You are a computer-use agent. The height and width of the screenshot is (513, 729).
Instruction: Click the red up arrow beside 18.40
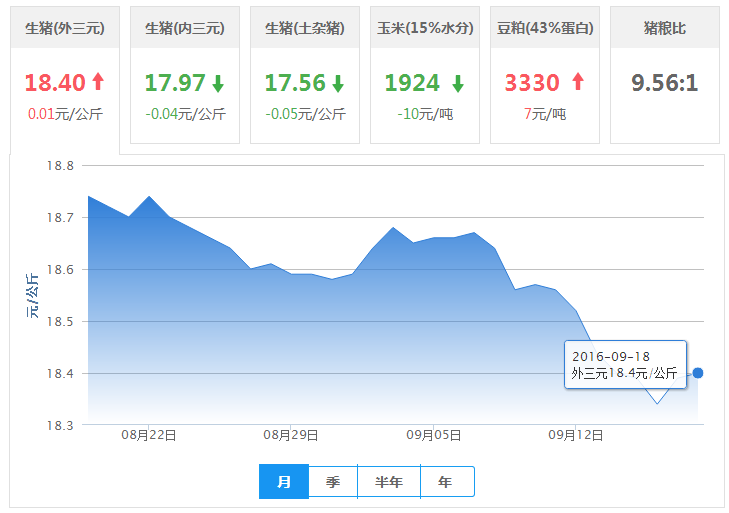(98, 82)
